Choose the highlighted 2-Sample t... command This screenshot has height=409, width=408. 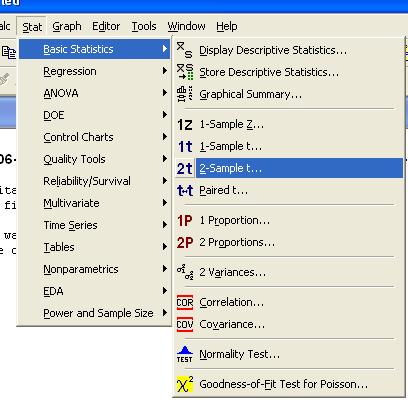pos(289,168)
